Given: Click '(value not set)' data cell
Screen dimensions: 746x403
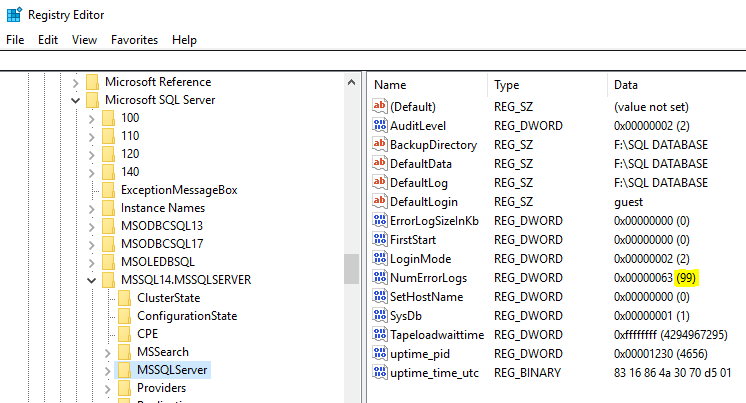Looking at the screenshot, I should 651,107.
